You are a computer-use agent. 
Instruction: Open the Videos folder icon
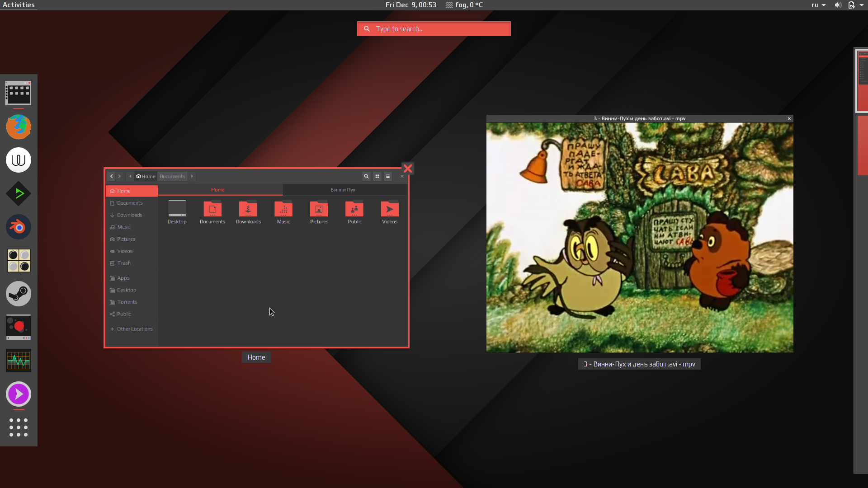point(390,212)
